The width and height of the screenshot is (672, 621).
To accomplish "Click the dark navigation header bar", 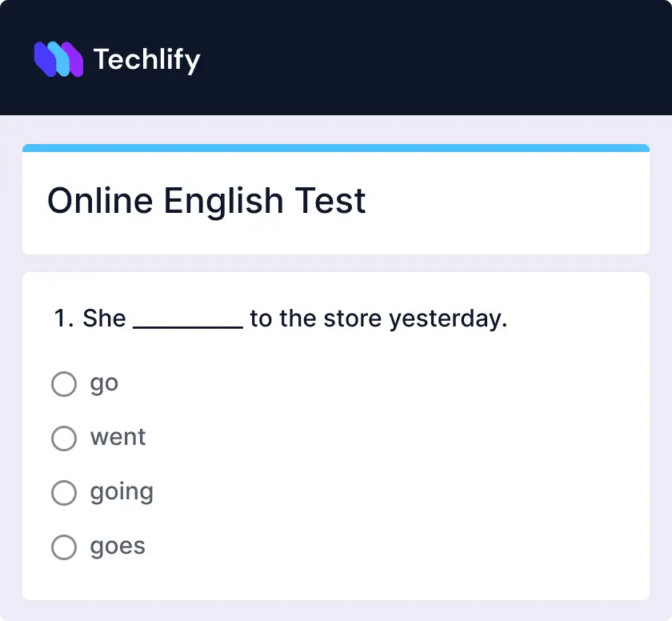I will pyautogui.click(x=400, y=57).
